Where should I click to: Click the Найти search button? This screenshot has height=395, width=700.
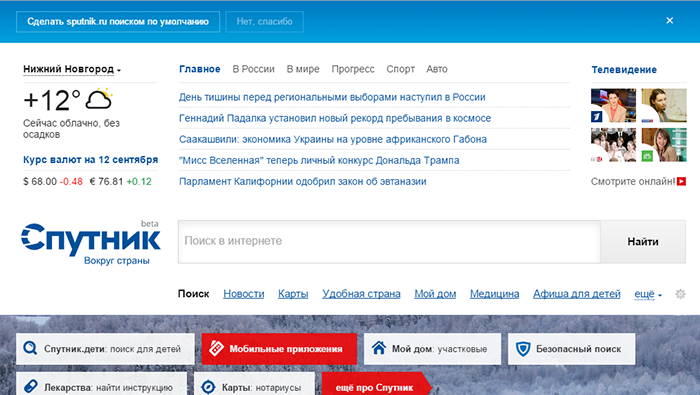[643, 241]
